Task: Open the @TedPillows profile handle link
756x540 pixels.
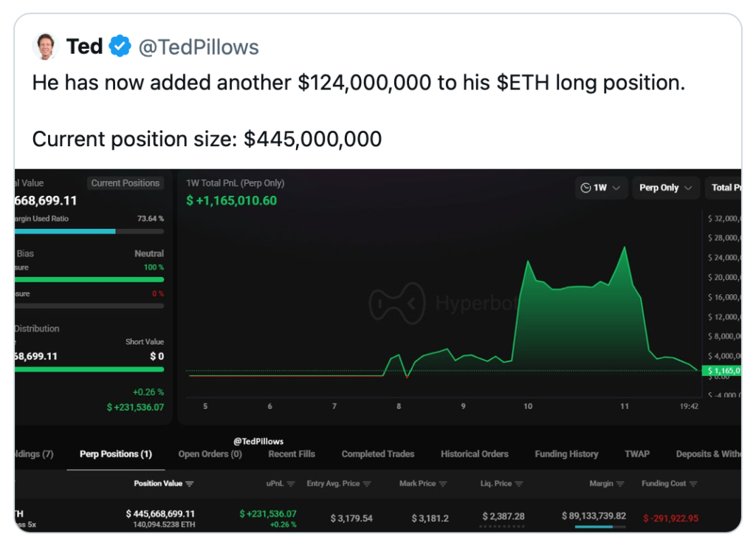Action: point(199,47)
